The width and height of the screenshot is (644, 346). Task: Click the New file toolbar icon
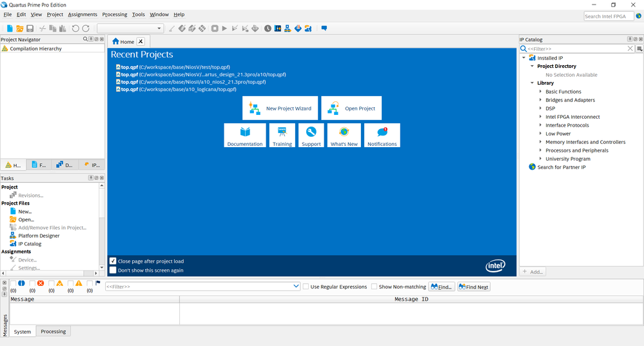point(10,28)
